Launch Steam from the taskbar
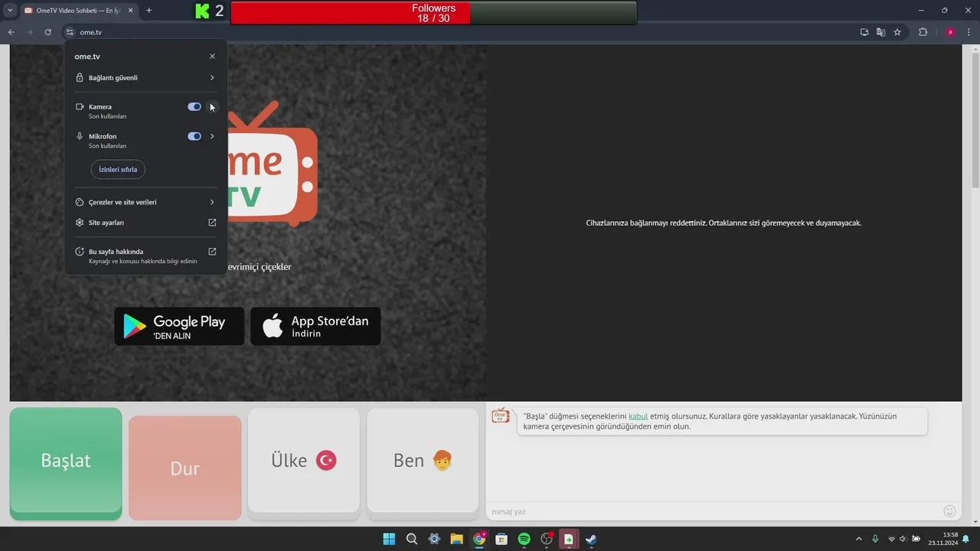 tap(591, 539)
